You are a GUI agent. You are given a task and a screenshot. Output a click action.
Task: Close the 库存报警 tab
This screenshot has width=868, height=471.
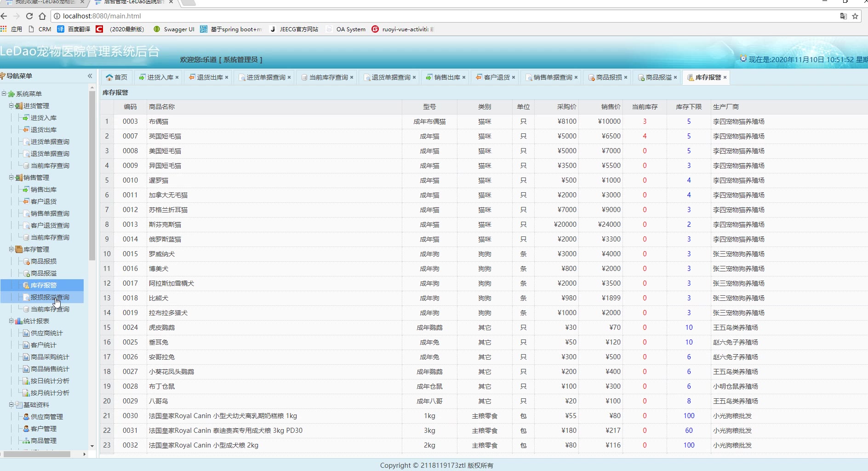tap(725, 77)
